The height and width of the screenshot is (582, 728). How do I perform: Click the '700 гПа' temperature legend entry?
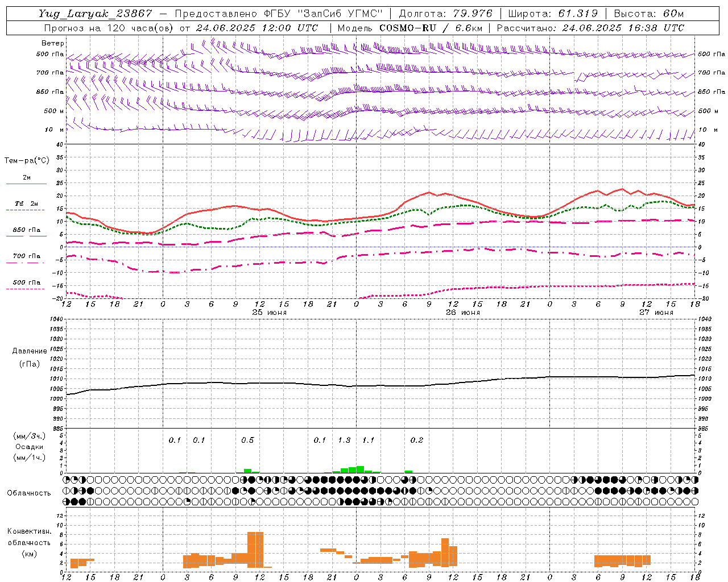(x=26, y=256)
